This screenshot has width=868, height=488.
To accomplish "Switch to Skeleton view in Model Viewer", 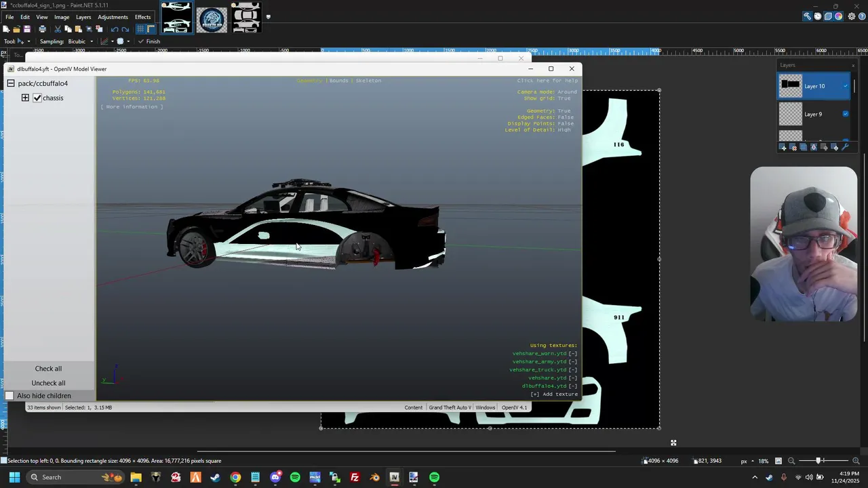I will click(368, 81).
